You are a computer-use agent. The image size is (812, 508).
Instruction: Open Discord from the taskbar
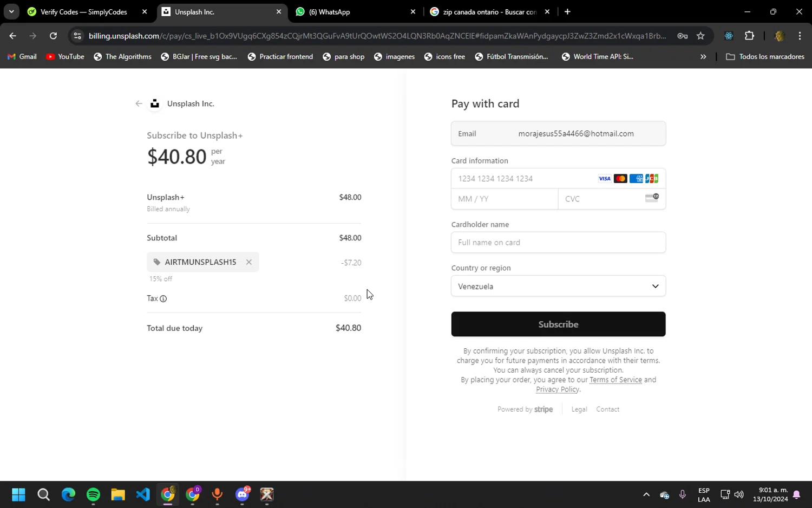[x=243, y=494]
